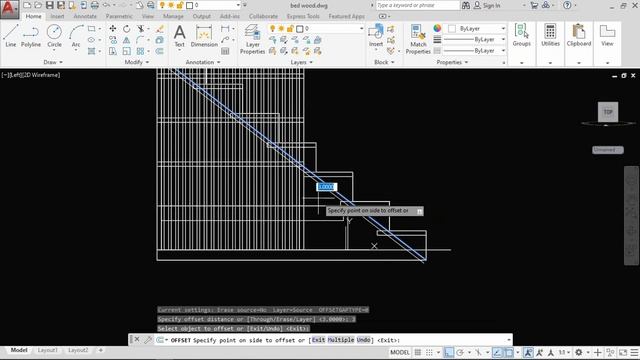Image resolution: width=640 pixels, height=360 pixels.
Task: Select the Arc tool
Action: coord(76,36)
